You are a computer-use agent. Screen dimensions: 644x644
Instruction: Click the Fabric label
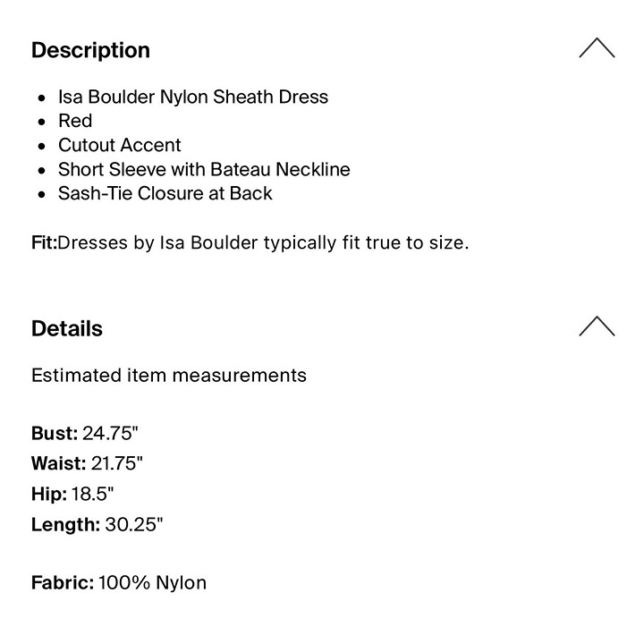pyautogui.click(x=63, y=583)
